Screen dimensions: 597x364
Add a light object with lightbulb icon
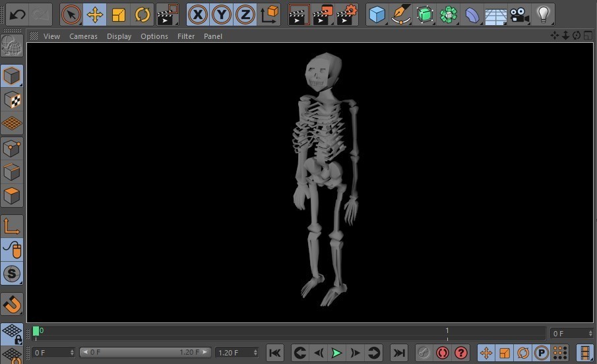[x=542, y=15]
